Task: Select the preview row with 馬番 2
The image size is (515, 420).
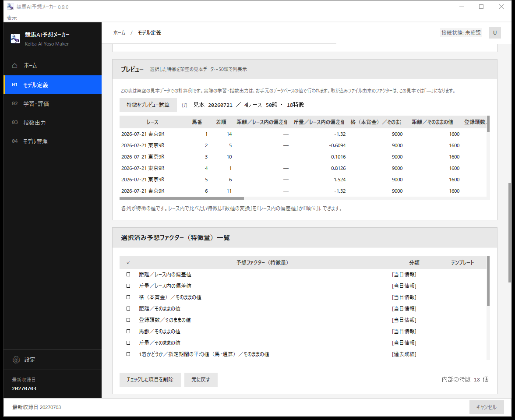Action: click(x=303, y=145)
